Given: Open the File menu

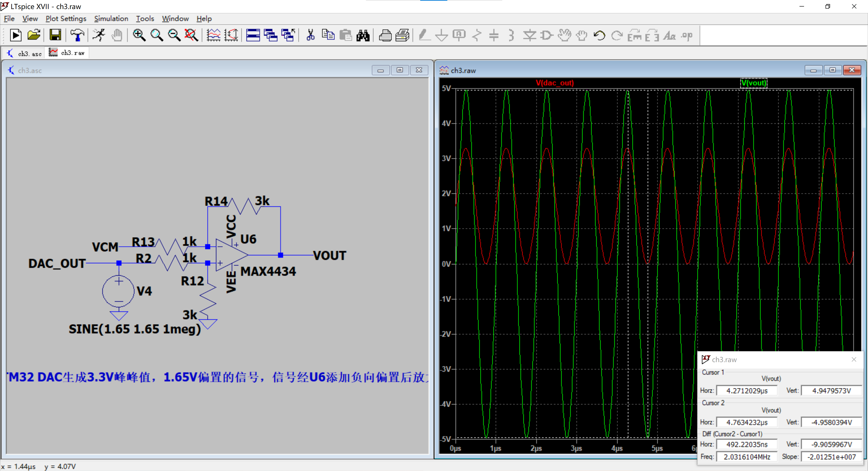Looking at the screenshot, I should (x=9, y=19).
